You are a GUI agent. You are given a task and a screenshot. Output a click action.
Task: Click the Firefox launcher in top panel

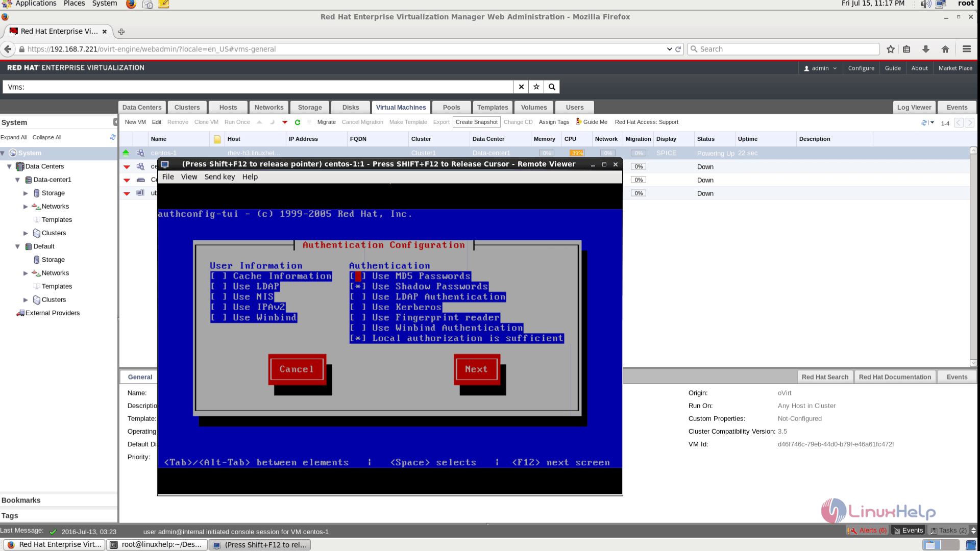[131, 4]
